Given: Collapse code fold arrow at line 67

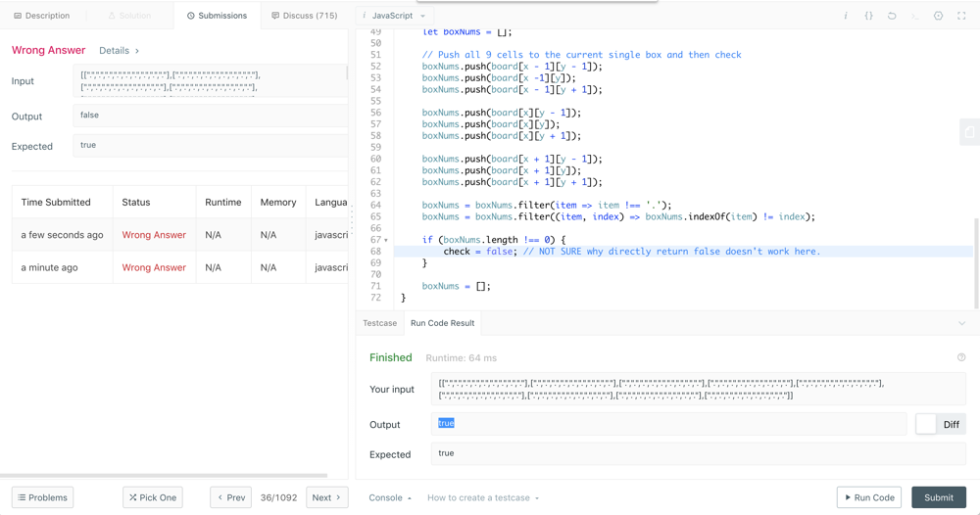Looking at the screenshot, I should (x=386, y=240).
